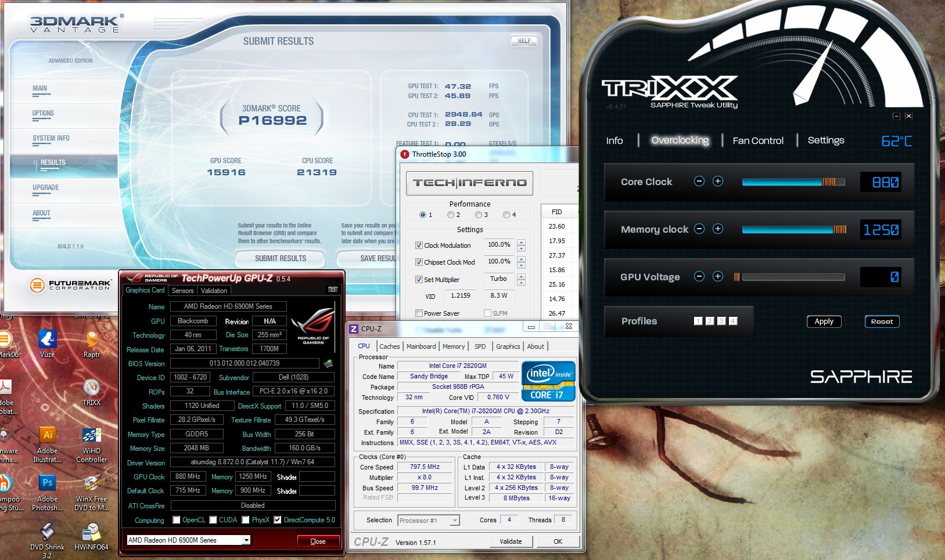
Task: Open CPU-Z Mainboard tab
Action: [x=421, y=346]
